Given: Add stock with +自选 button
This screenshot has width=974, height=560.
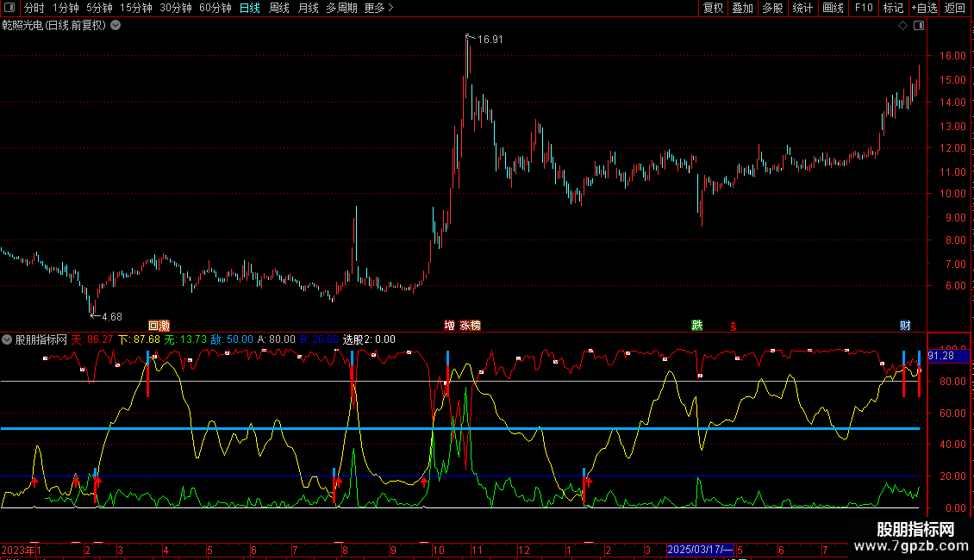Looking at the screenshot, I should tap(923, 8).
